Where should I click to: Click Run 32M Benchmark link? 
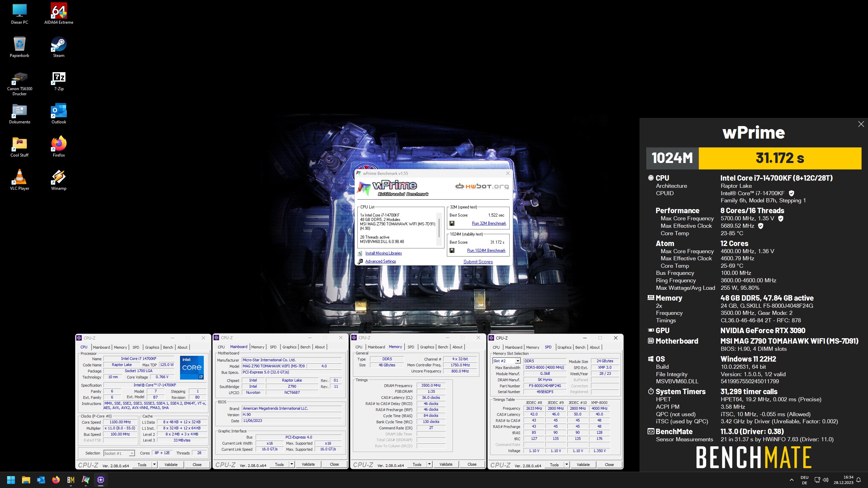coord(489,223)
